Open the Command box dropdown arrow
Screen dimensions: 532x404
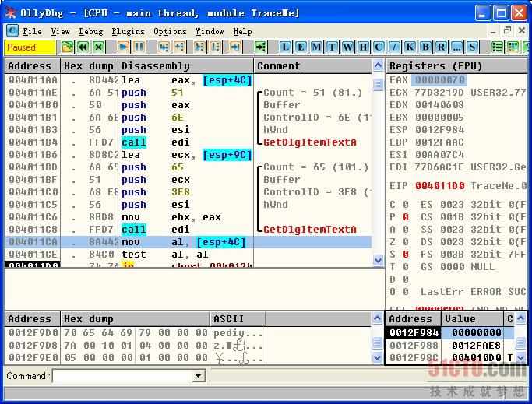(199, 376)
